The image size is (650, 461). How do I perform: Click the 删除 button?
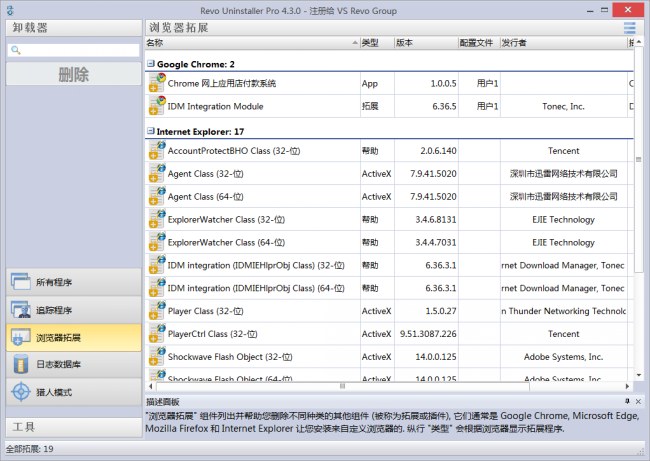74,74
